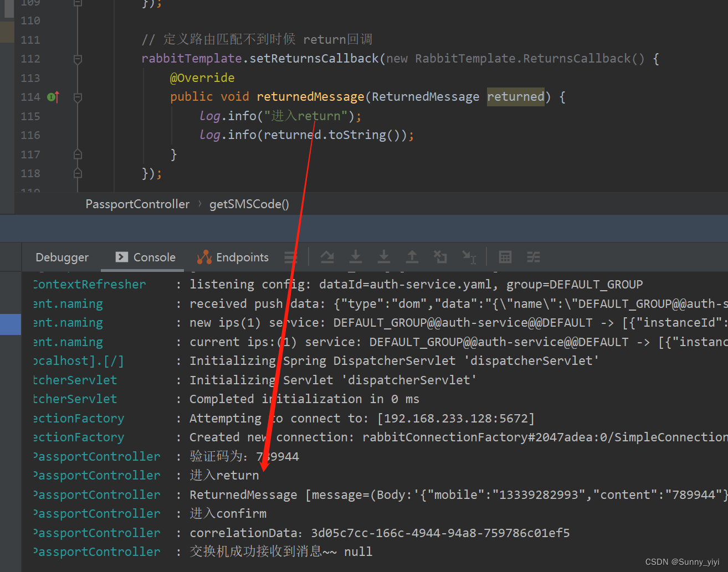
Task: Click ContextRefresher logger name in console
Action: (x=89, y=285)
